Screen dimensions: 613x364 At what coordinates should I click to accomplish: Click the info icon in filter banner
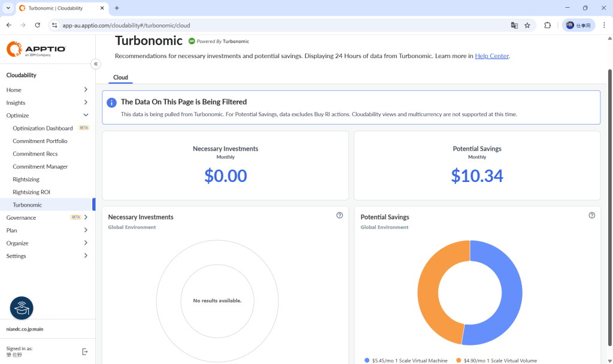pos(111,102)
